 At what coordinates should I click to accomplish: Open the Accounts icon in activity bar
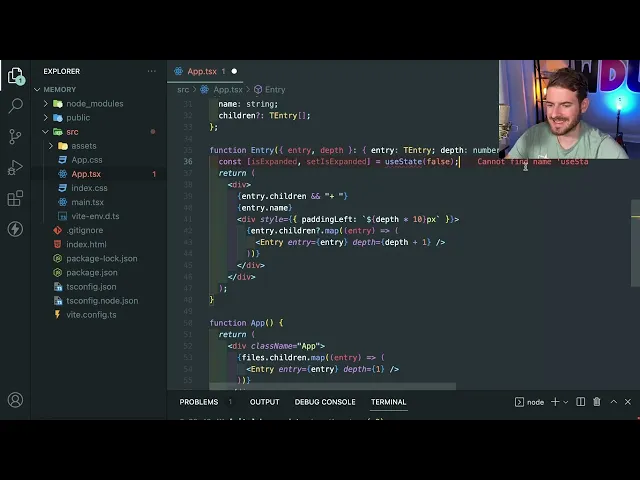15,400
